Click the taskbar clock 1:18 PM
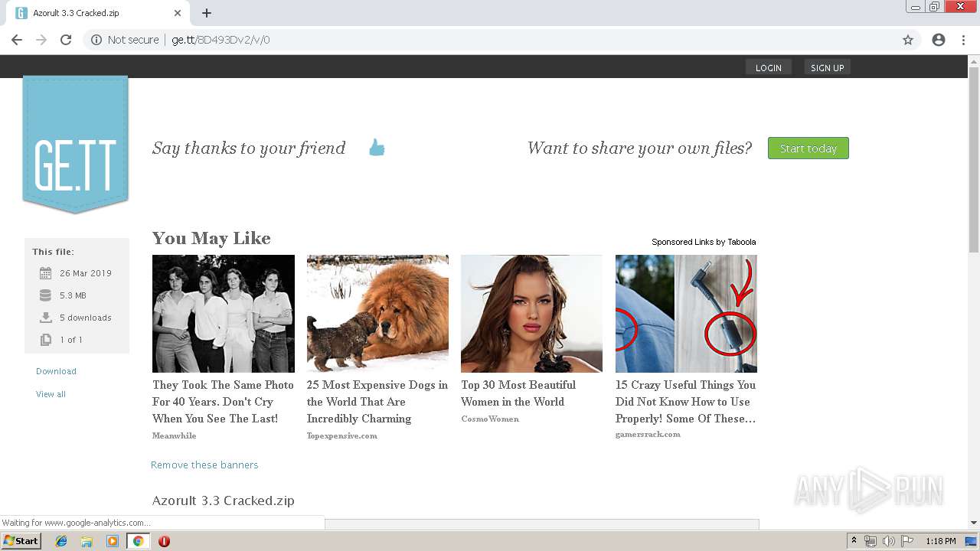The width and height of the screenshot is (980, 551). pyautogui.click(x=941, y=541)
